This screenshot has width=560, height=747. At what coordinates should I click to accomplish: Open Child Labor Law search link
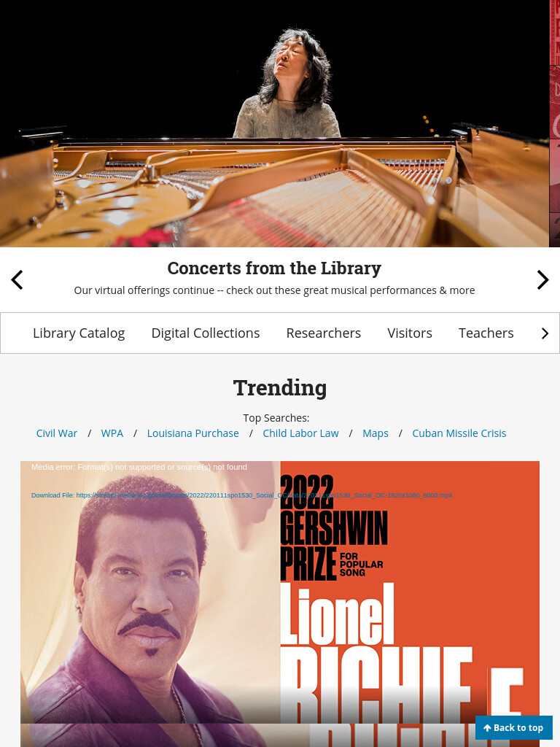coord(300,433)
